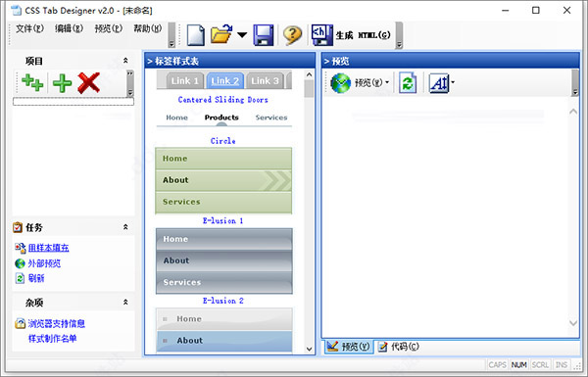Open 样式制作名单 link

pos(52,339)
